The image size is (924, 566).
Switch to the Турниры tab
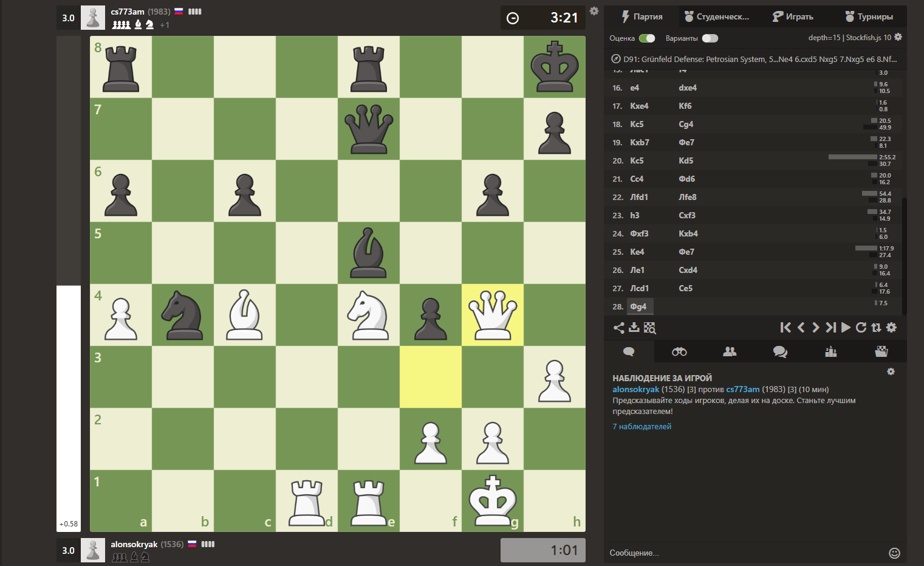(x=869, y=16)
